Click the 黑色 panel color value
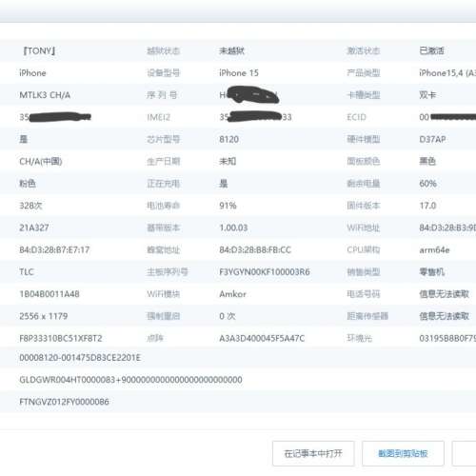Image resolution: width=476 pixels, height=476 pixels. click(x=427, y=162)
